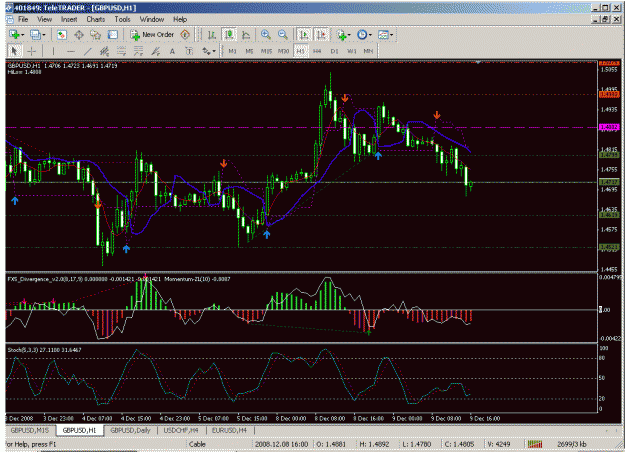Select the Crosshair cursor tool
The height and width of the screenshot is (452, 625).
[31, 51]
